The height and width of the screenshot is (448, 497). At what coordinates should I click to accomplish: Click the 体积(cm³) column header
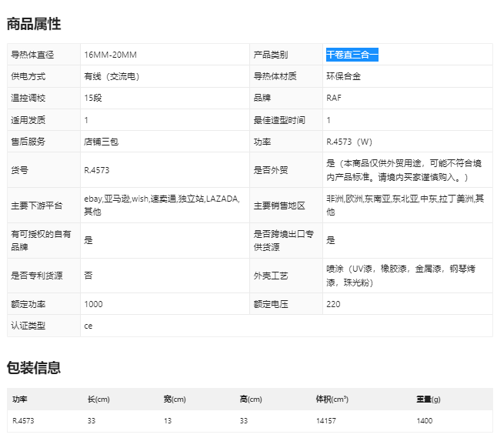[332, 399]
